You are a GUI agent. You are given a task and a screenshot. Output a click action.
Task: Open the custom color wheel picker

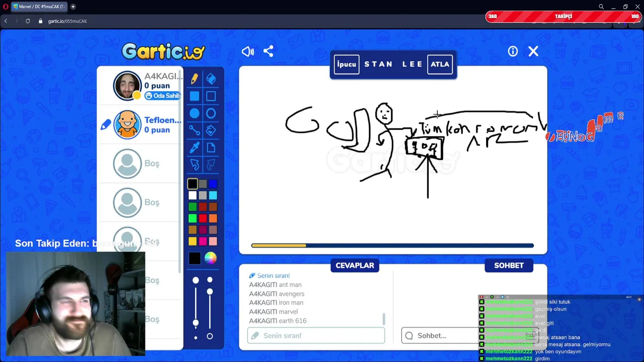pos(210,258)
